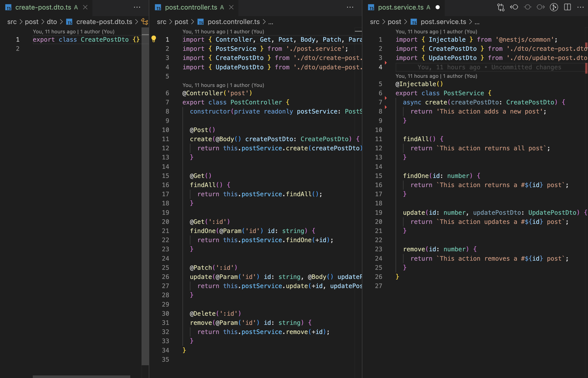Toggle file blame annotations circle icon
This screenshot has height=378, width=588.
527,7
